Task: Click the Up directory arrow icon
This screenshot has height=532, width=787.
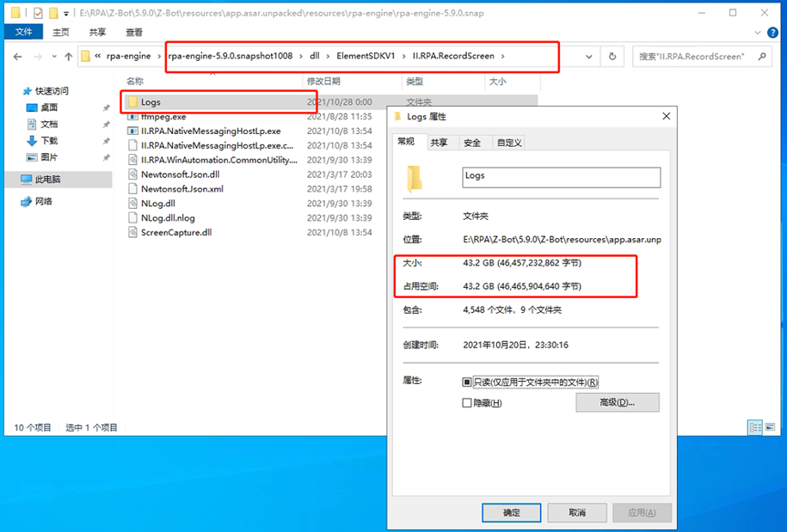Action: (69, 57)
